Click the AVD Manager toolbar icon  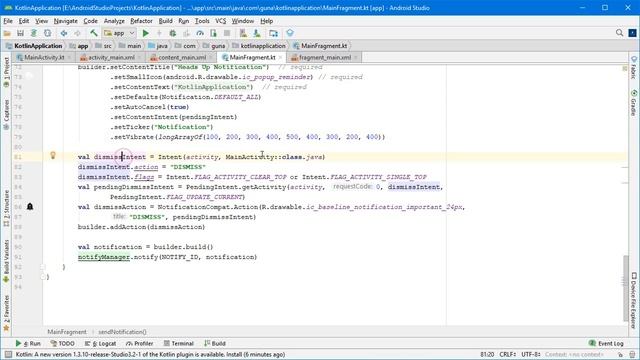(x=243, y=33)
